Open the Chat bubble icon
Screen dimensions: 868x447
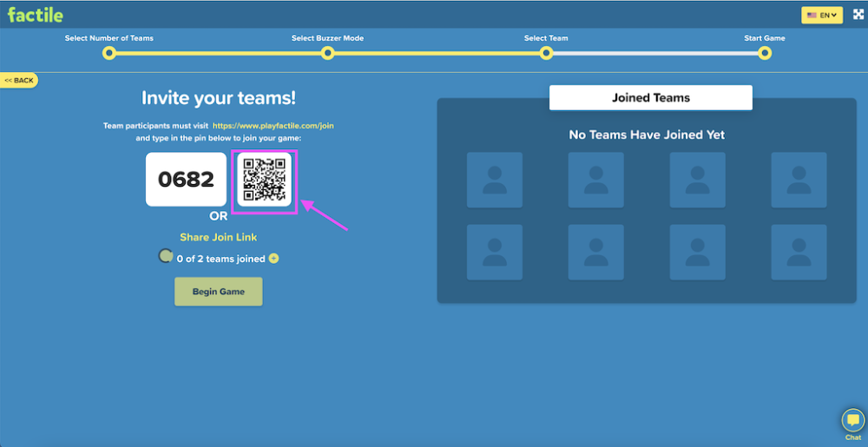853,420
